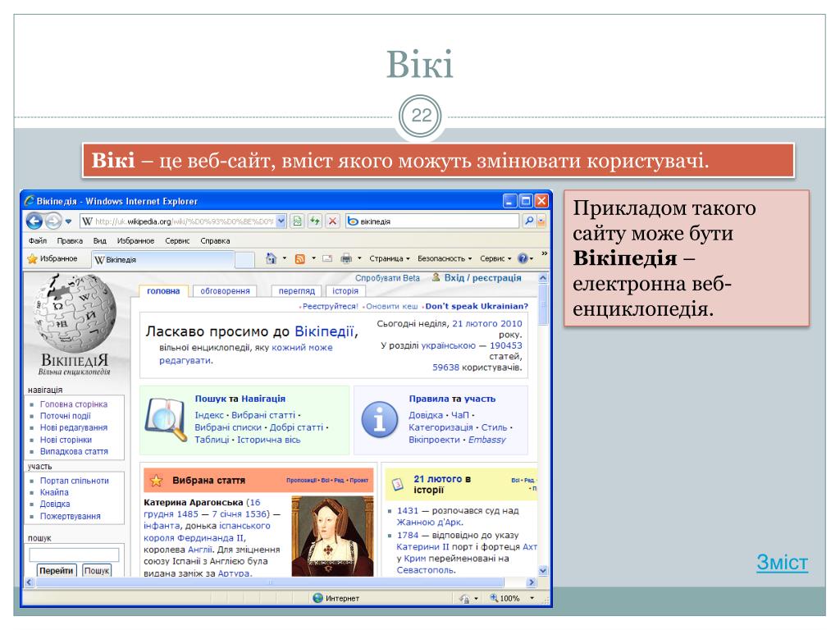Click the Home house icon
This screenshot has height=630, width=840.
pos(271,258)
